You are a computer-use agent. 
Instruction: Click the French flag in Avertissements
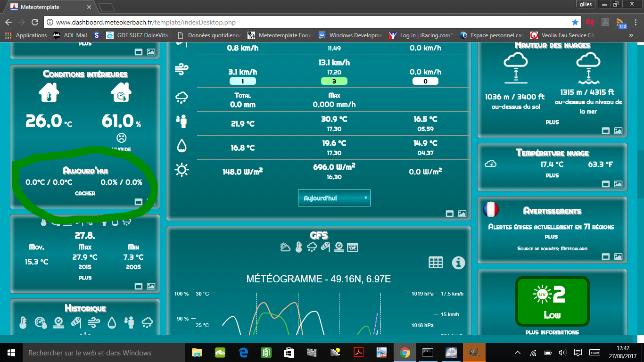click(x=491, y=209)
